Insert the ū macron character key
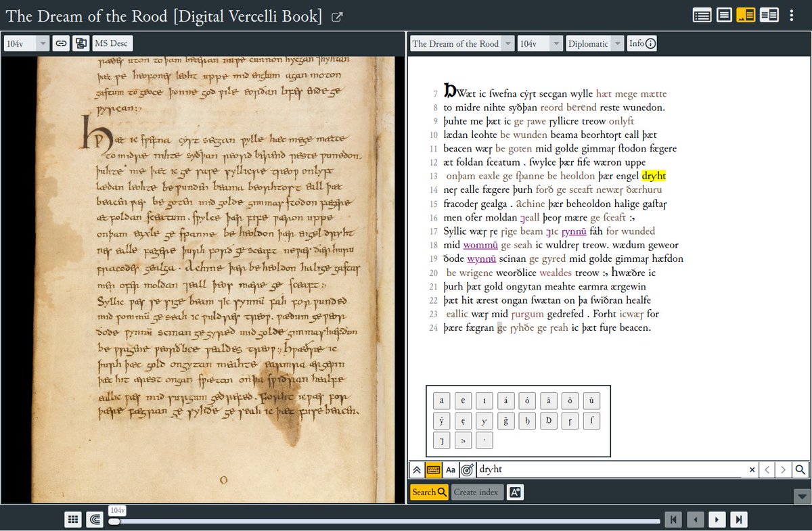The height and width of the screenshot is (531, 812). 592,400
